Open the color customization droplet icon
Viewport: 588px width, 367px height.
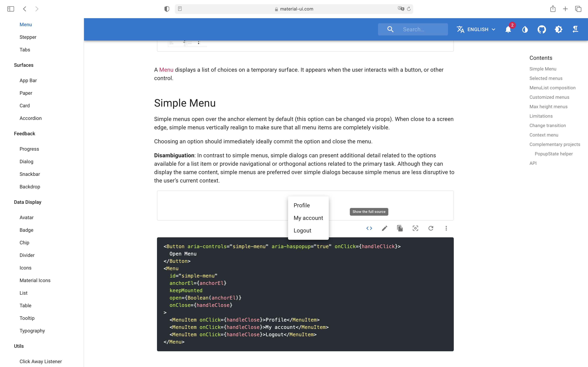point(525,29)
